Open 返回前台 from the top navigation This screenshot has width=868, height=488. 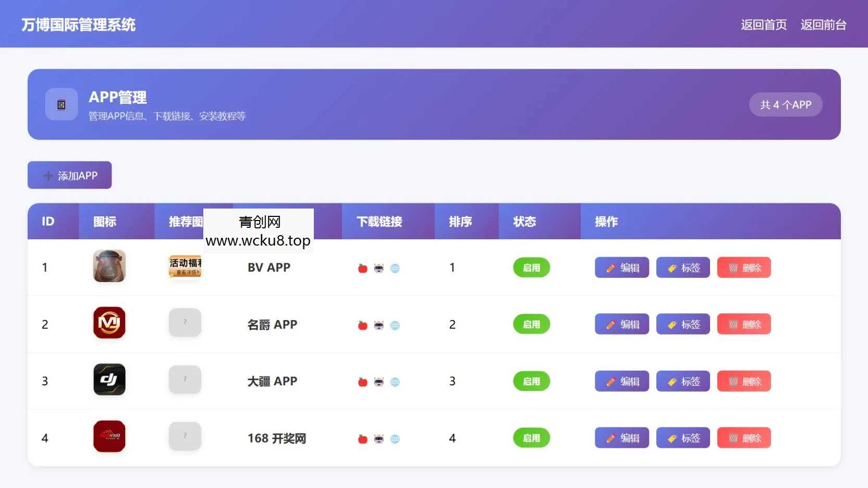pos(823,25)
